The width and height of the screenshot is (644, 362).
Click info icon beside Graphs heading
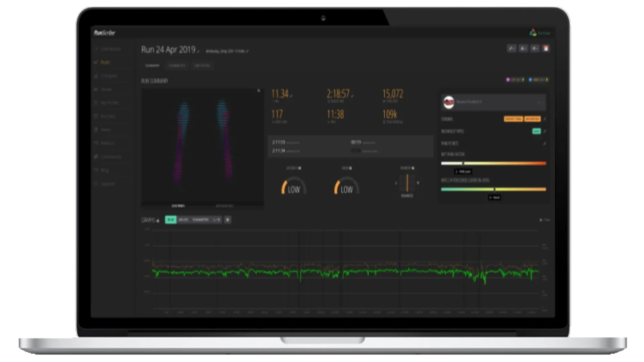click(x=158, y=221)
